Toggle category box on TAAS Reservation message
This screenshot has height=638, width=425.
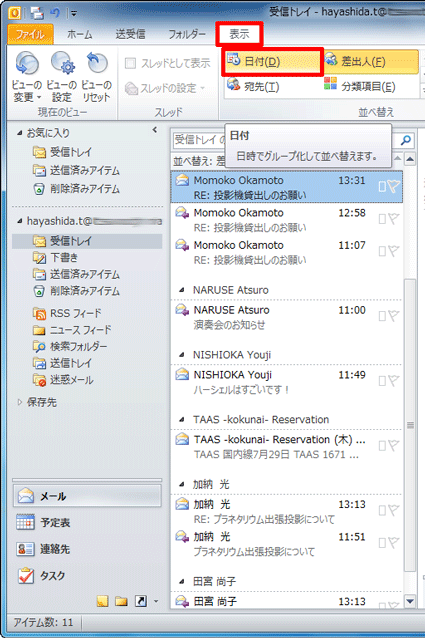tap(382, 446)
